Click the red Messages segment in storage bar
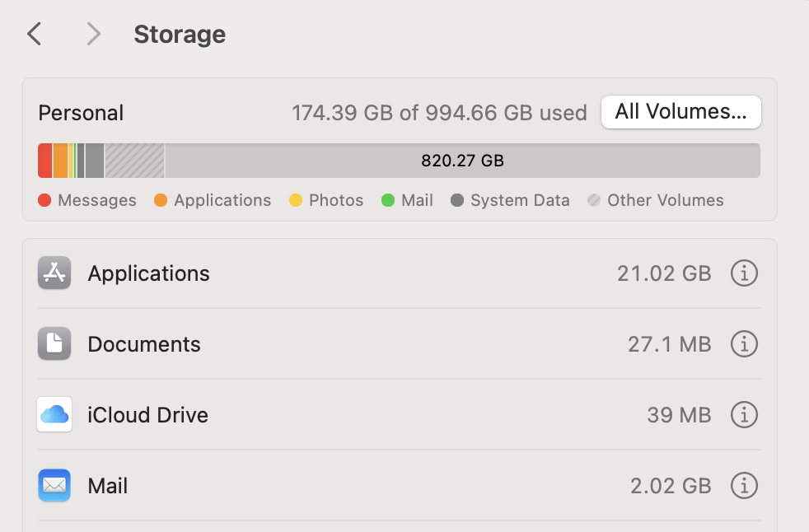 [44, 161]
